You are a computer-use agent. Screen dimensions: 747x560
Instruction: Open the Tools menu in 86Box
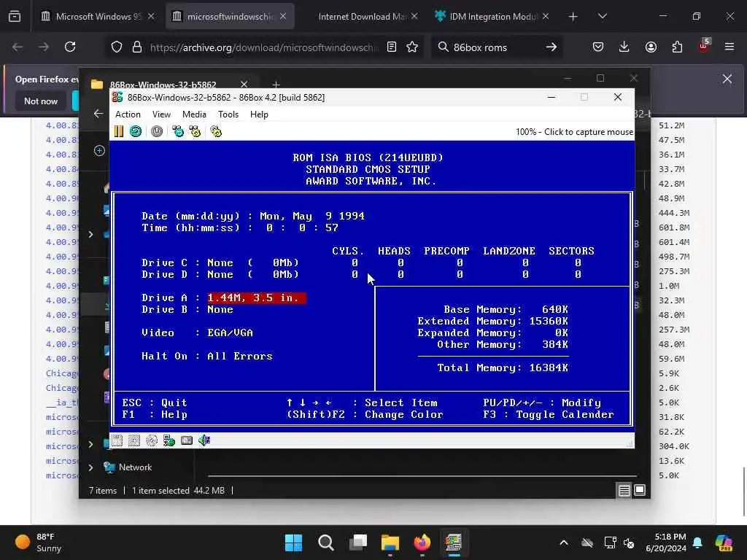[228, 114]
